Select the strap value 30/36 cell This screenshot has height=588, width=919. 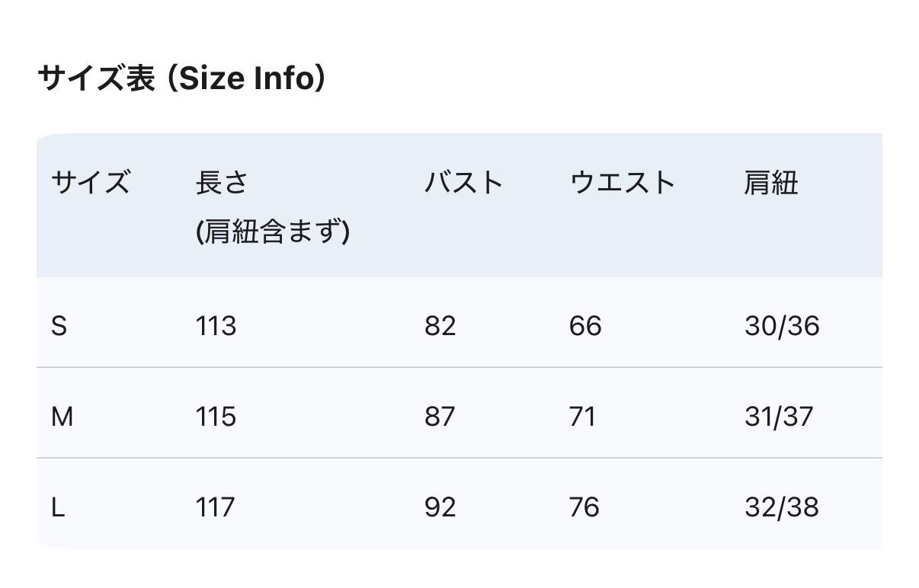pos(782,326)
